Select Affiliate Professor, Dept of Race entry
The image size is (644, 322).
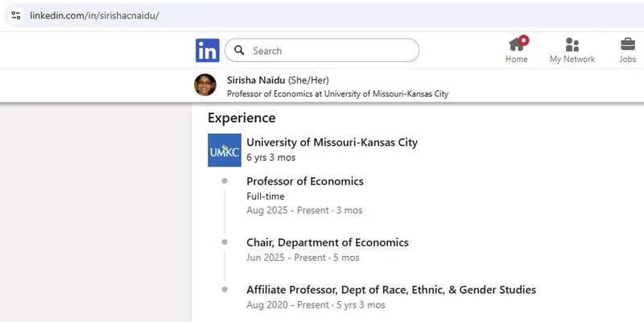[x=391, y=290]
